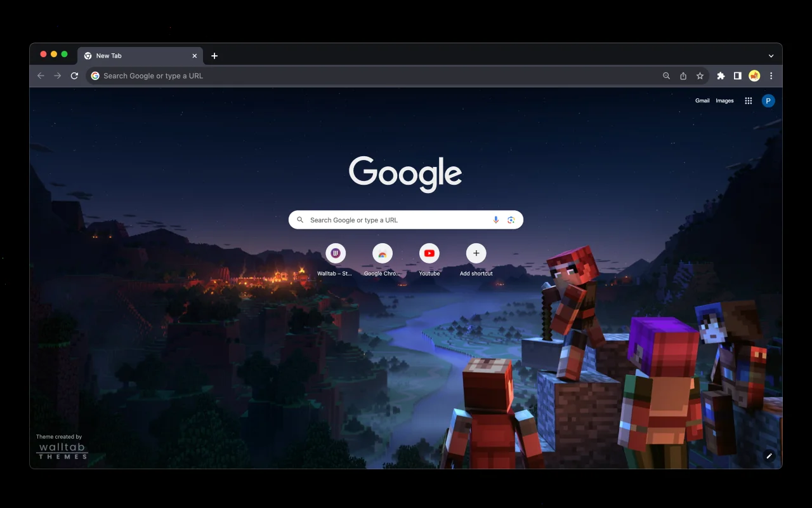Open tab search chevron in title bar
This screenshot has height=508, width=812.
point(771,56)
